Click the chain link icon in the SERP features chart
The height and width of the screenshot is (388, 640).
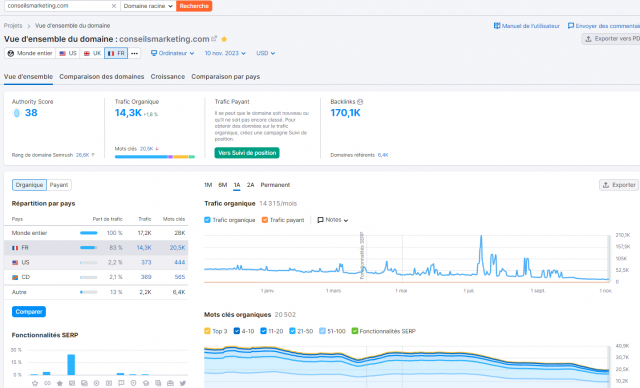47,383
